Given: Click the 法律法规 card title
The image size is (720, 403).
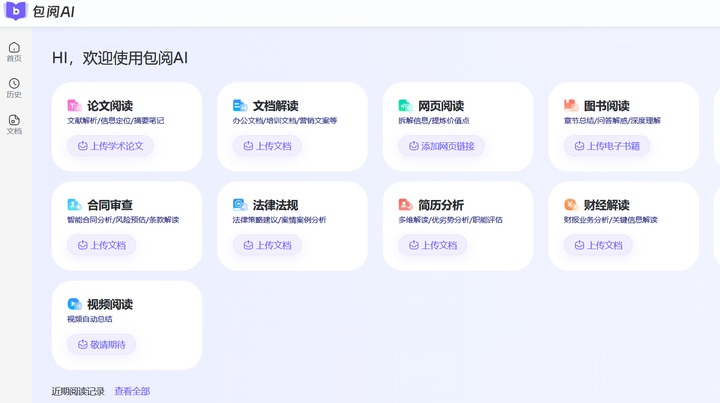Looking at the screenshot, I should 276,205.
